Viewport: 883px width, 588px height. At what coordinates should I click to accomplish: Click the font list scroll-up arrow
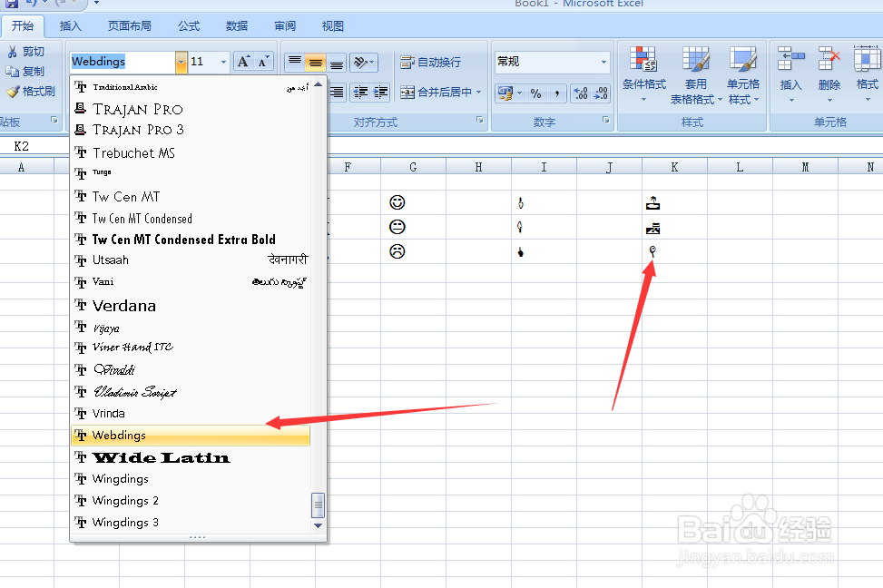coord(319,84)
